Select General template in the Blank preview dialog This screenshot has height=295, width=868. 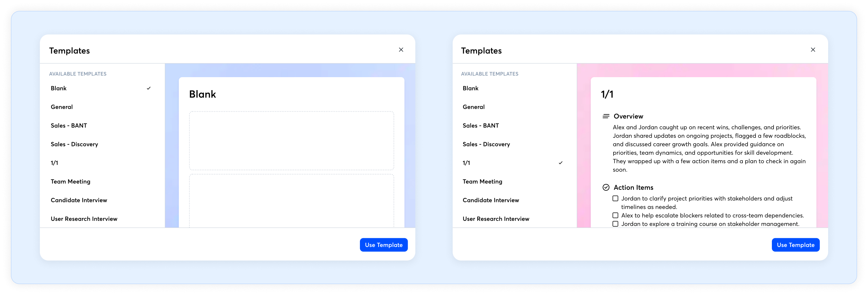62,107
